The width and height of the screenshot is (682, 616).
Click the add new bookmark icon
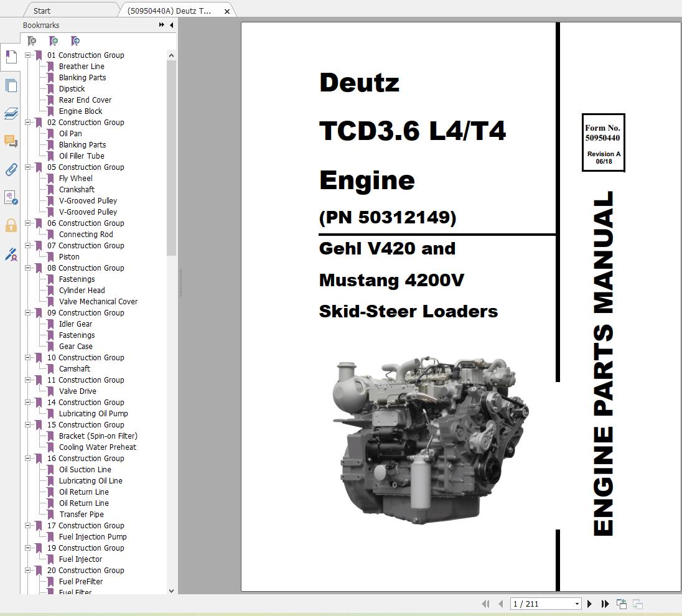pyautogui.click(x=54, y=41)
